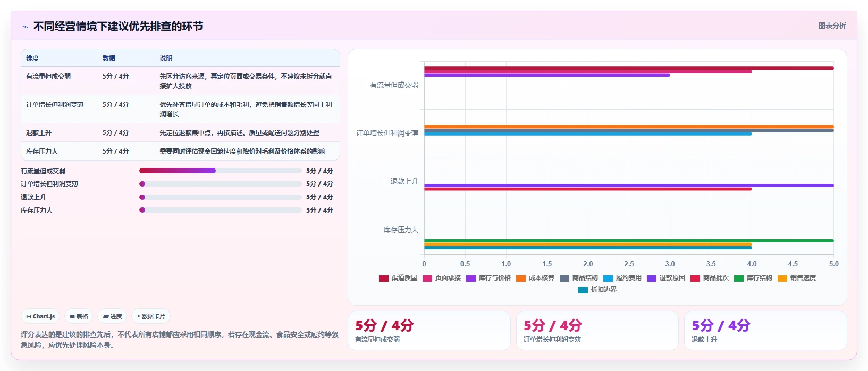Click the 数据卡片 tag chip
The width and height of the screenshot is (868, 371).
tap(151, 316)
